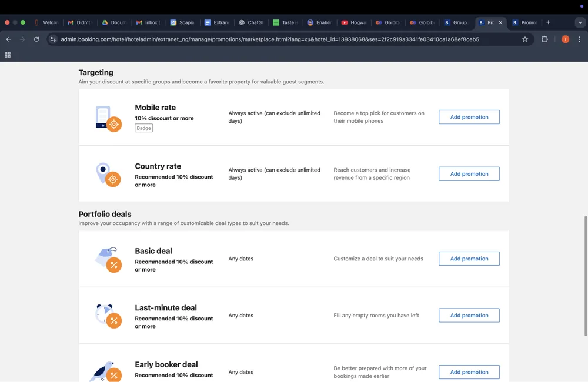Add promotion for Country rate
Viewport: 588px width, 382px height.
(x=469, y=173)
